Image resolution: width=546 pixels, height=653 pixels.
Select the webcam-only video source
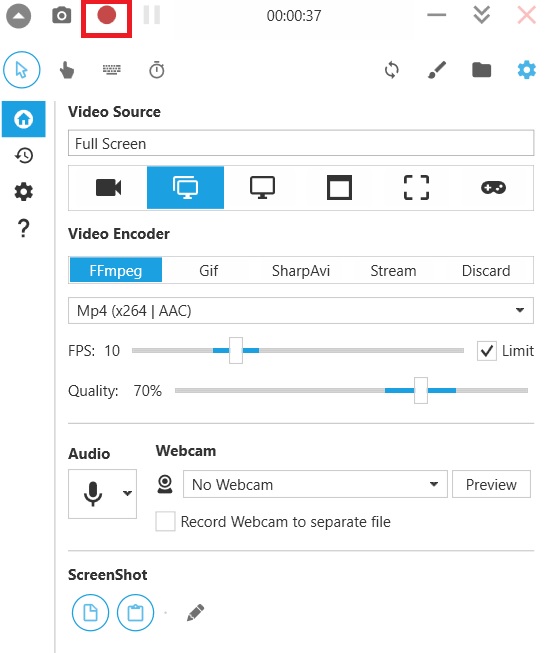pos(108,187)
